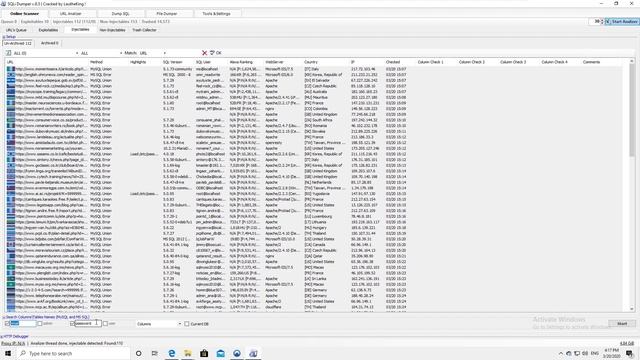Open File Explorer from the taskbar
This screenshot has height=360, width=640.
pyautogui.click(x=188, y=353)
